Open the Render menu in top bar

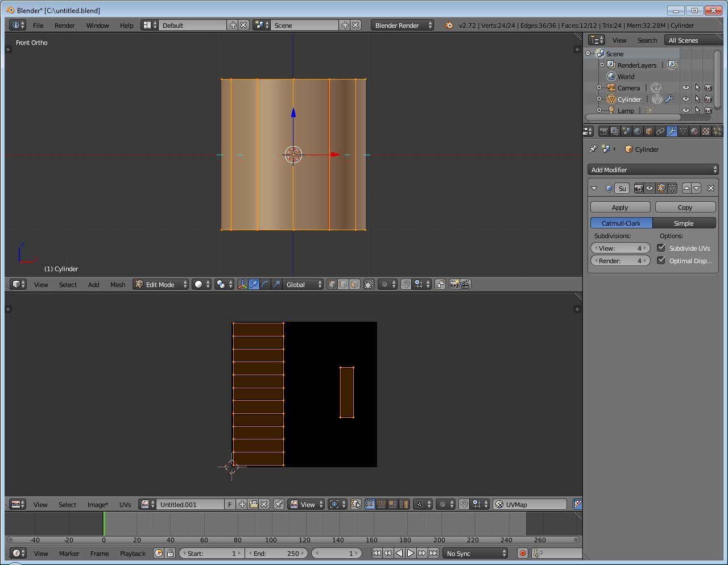65,25
